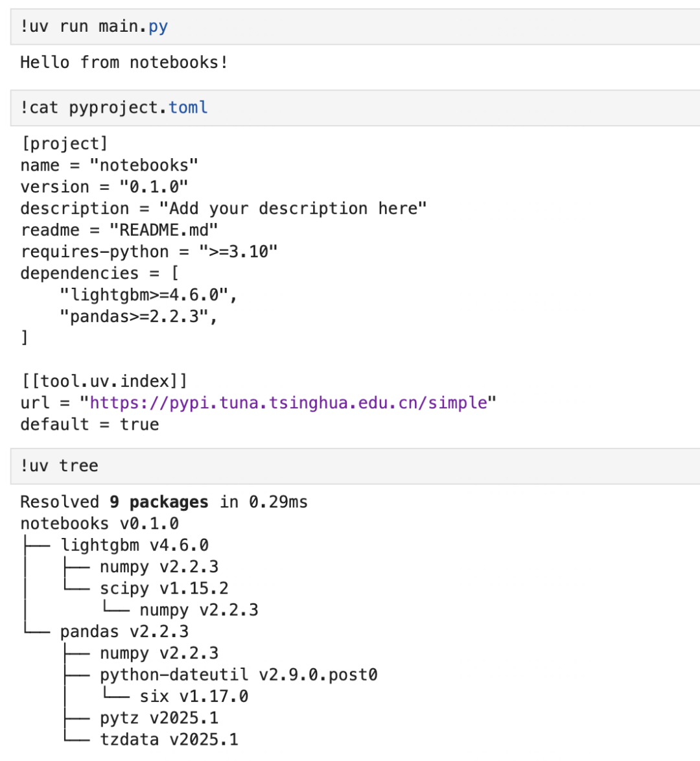The image size is (700, 761).
Task: Click the '[project]' section header line
Action: point(64,143)
